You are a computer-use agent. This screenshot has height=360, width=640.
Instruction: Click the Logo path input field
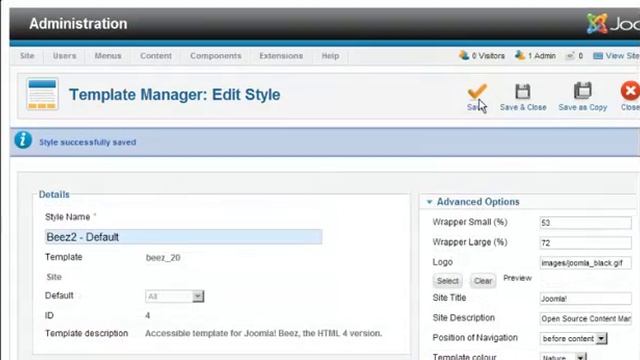coord(585,263)
